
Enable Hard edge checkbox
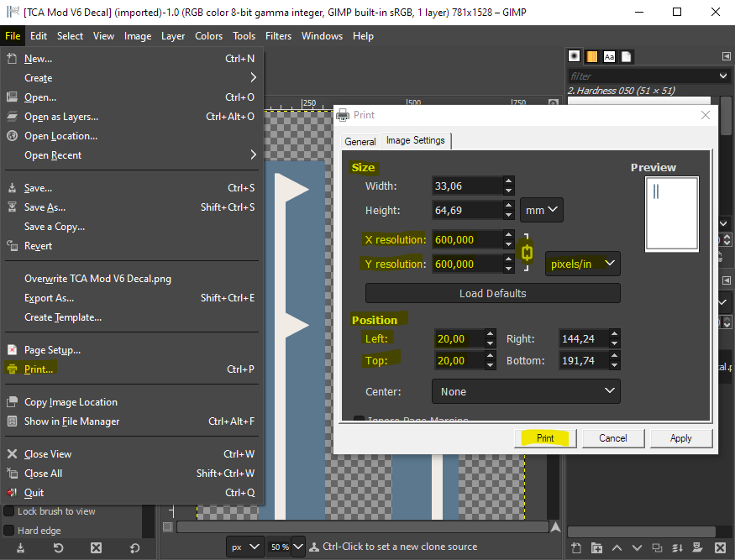pyautogui.click(x=8, y=531)
